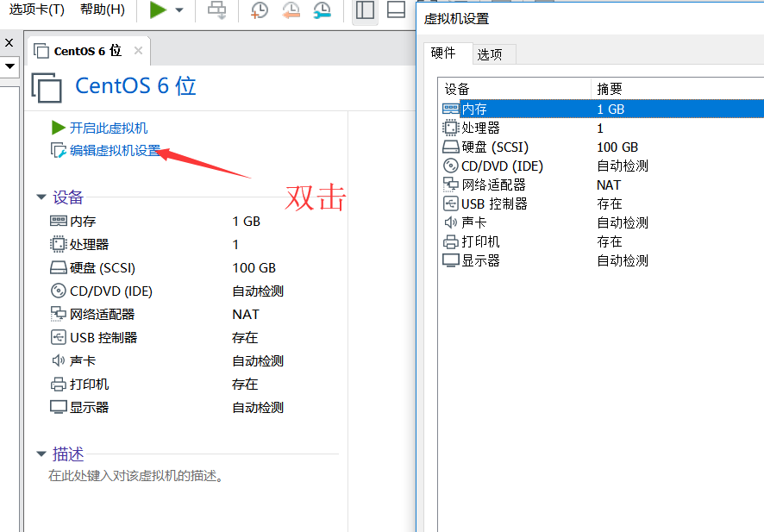Image resolution: width=764 pixels, height=532 pixels.
Task: Click the send Ctrl+Alt+Del toolbar icon
Action: tap(216, 9)
